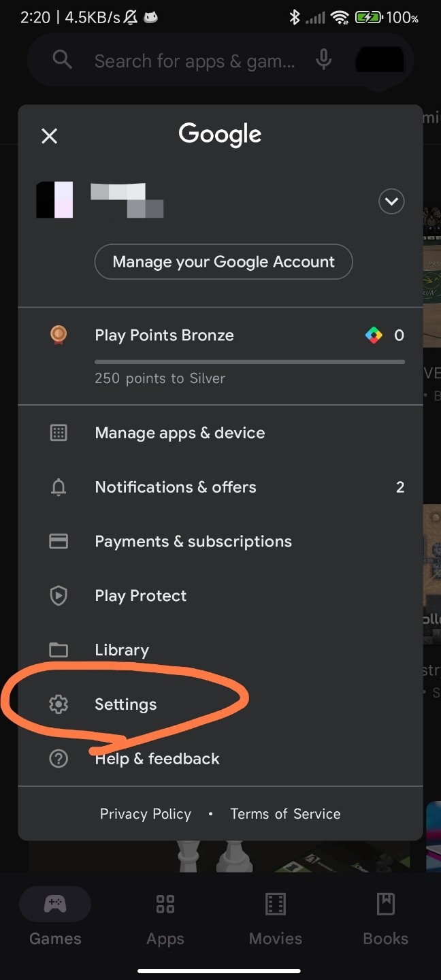Image resolution: width=441 pixels, height=980 pixels.
Task: Open Payments & subscriptions card icon
Action: point(59,542)
